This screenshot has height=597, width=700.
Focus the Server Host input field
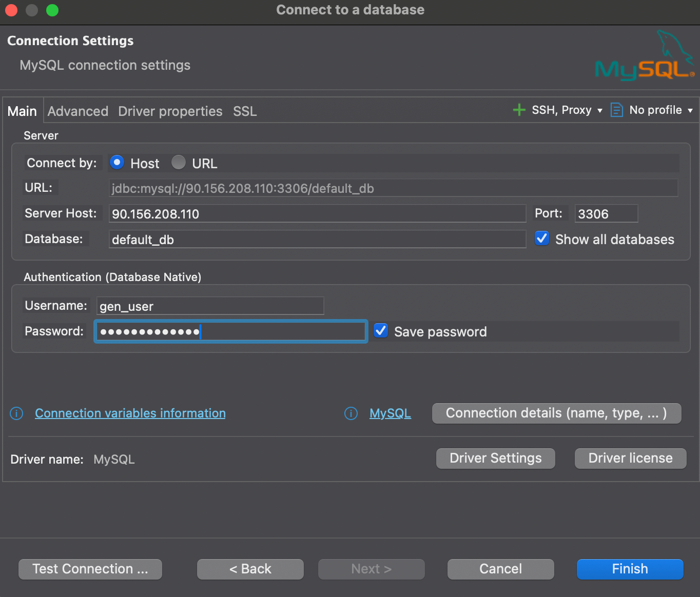(x=317, y=214)
